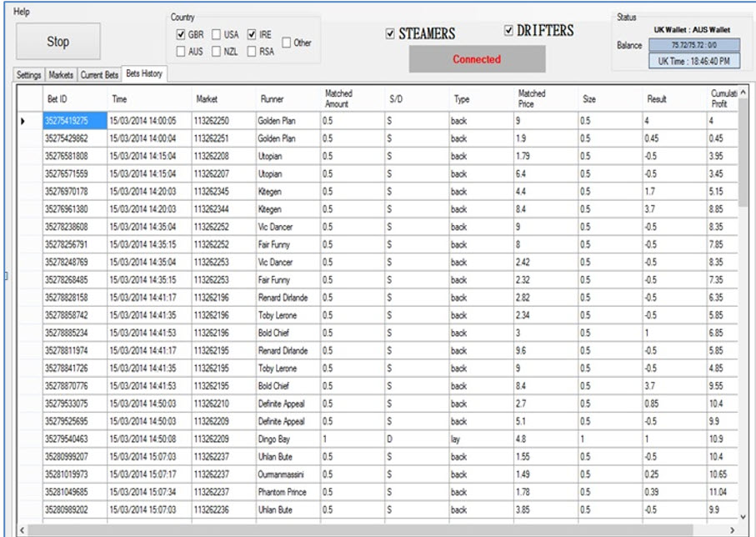Tick the AUS country checkbox
The height and width of the screenshot is (537, 756).
(181, 51)
